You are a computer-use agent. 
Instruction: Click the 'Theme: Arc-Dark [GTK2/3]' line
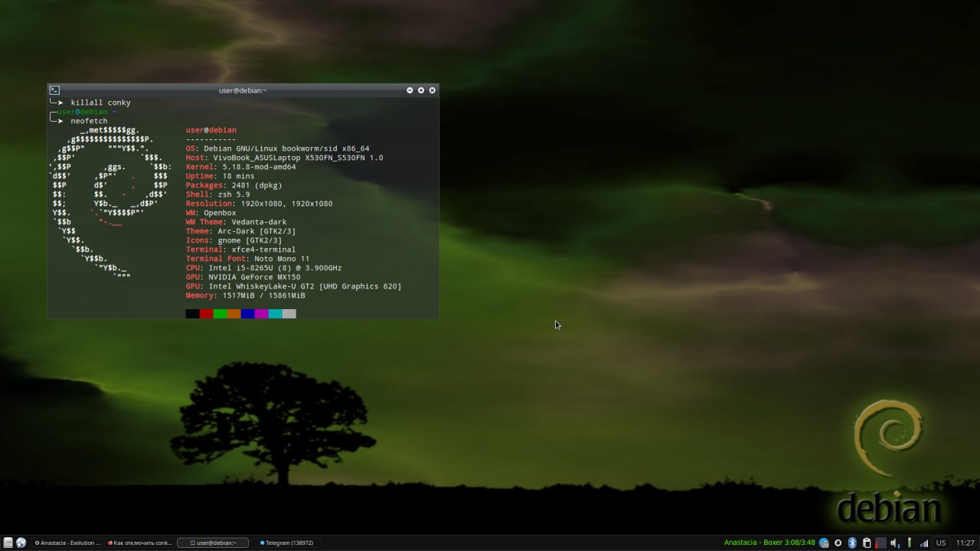coord(241,231)
